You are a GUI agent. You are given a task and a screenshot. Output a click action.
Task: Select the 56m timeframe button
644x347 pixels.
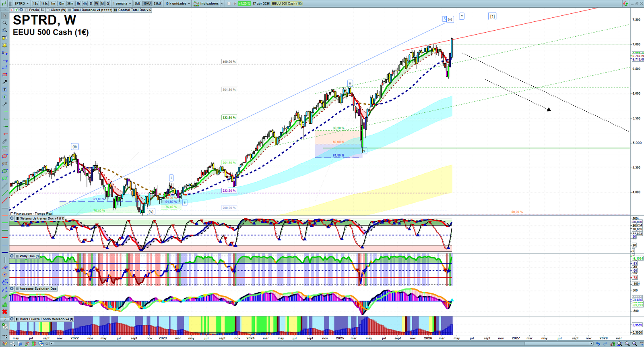click(x=70, y=4)
